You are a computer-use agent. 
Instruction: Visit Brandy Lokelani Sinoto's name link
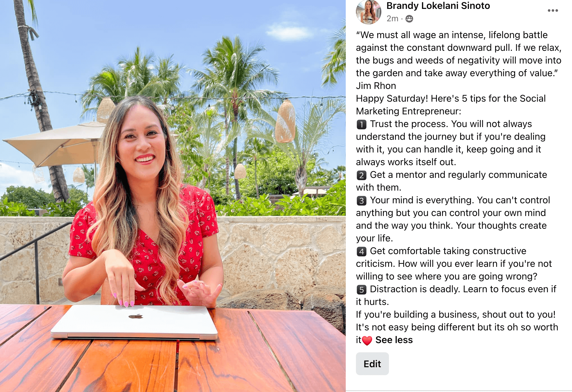pos(438,6)
